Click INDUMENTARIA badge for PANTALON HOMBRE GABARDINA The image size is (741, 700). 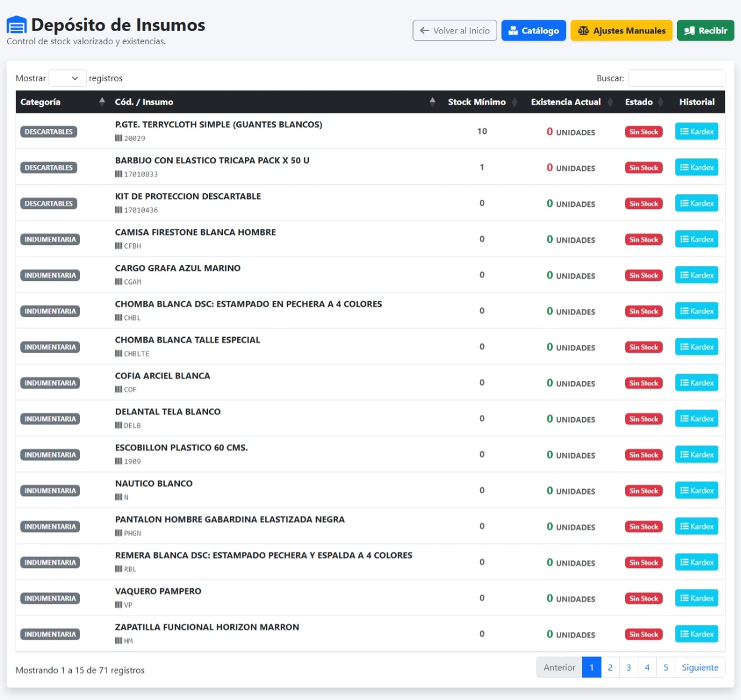pyautogui.click(x=50, y=527)
